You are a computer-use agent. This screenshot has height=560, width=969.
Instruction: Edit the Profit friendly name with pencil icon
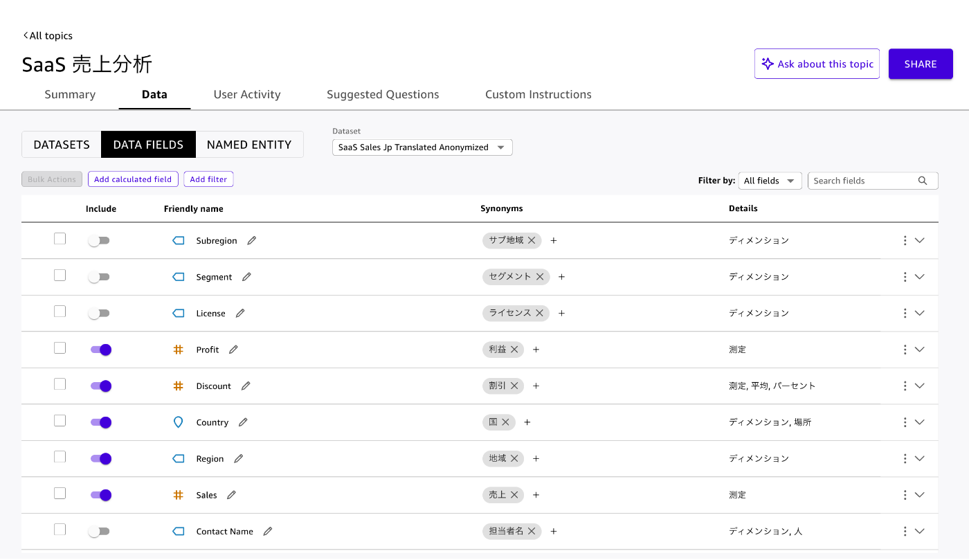tap(233, 350)
